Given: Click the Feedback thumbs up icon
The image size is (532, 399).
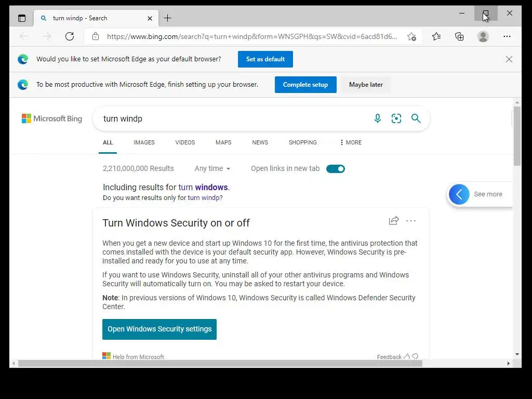Looking at the screenshot, I should [x=406, y=356].
